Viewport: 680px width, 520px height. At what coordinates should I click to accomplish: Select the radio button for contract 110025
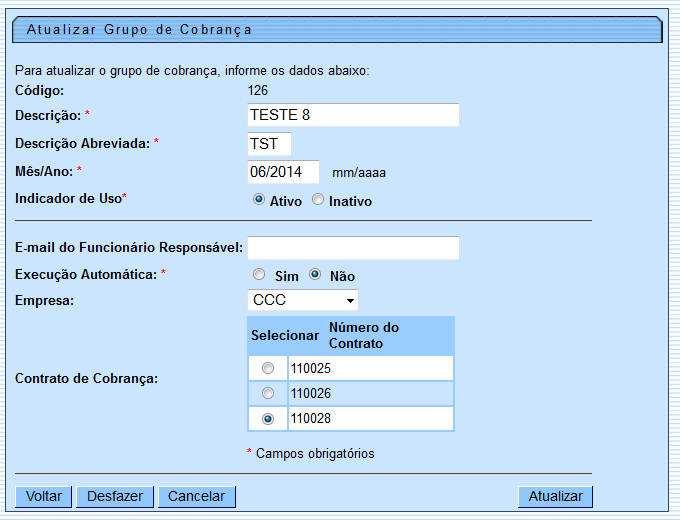point(267,368)
